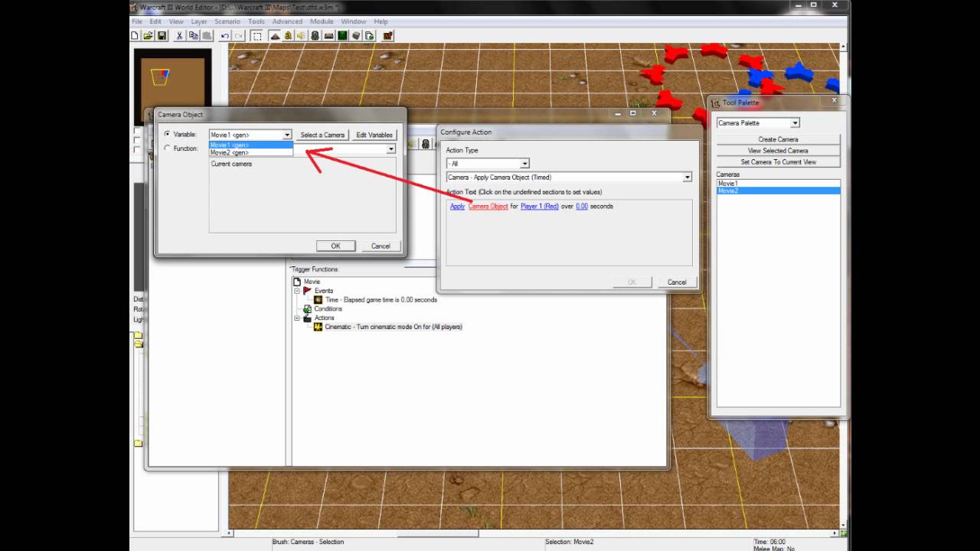Collapse the Events tree node

tap(297, 291)
